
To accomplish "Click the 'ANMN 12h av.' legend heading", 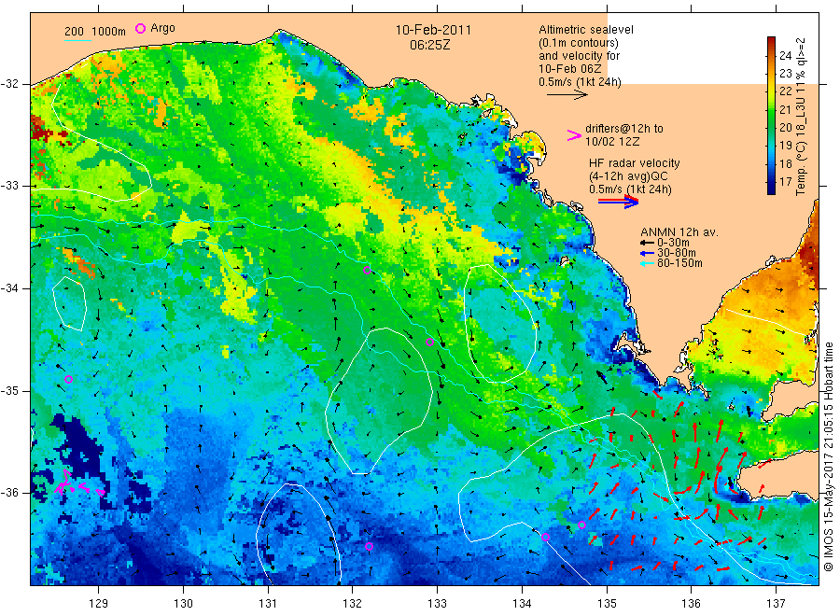I will point(679,232).
